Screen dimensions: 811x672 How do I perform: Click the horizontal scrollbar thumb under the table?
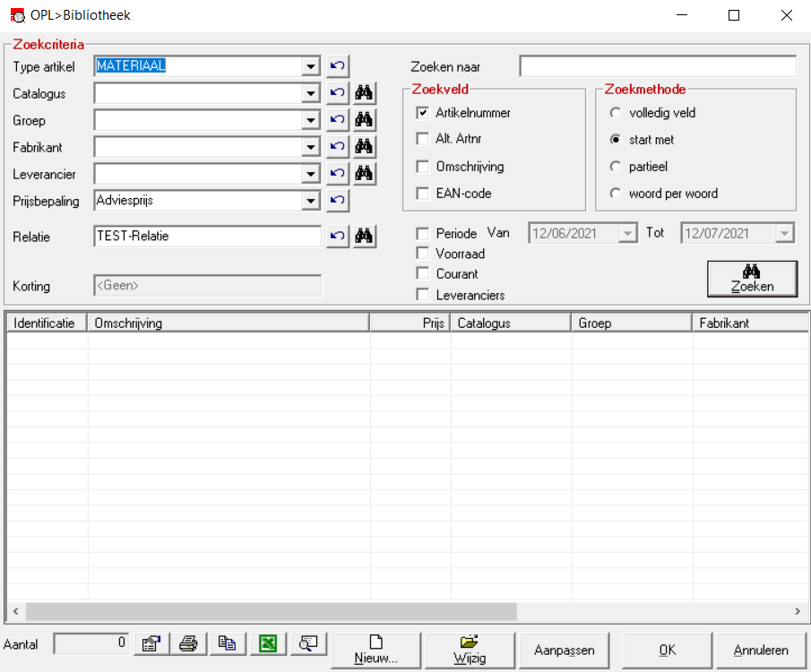[x=271, y=611]
